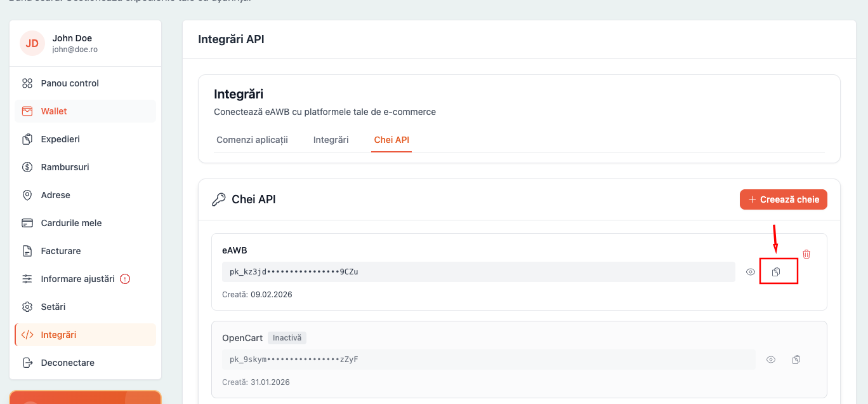
Task: Open Expedieri in the sidebar
Action: coord(85,139)
